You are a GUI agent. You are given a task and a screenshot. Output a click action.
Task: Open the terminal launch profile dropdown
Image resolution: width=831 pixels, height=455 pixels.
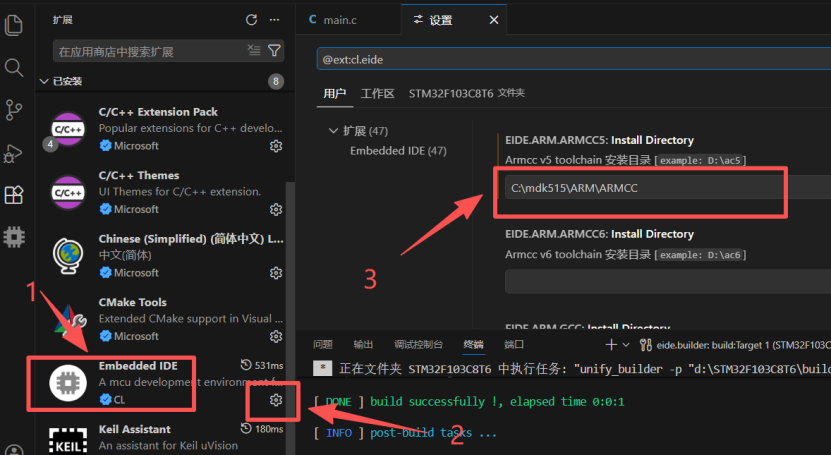click(626, 345)
